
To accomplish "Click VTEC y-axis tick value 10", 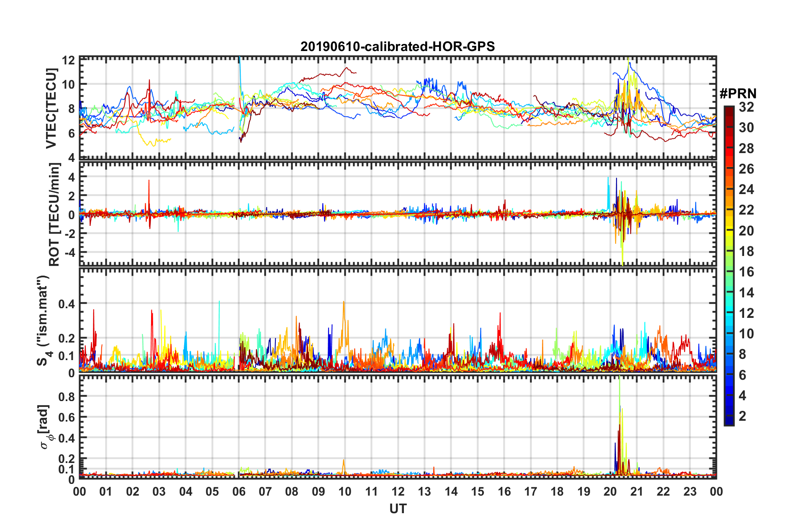I will [x=69, y=84].
